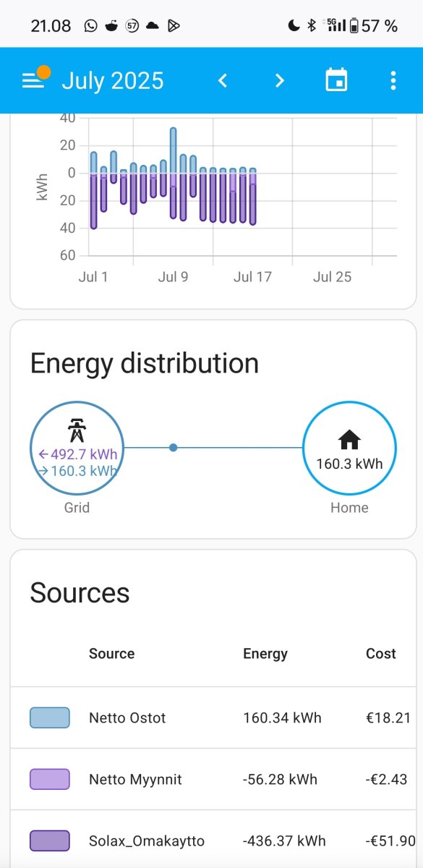Tap the battery indicator in status bar
The height and width of the screenshot is (868, 423).
point(354,26)
